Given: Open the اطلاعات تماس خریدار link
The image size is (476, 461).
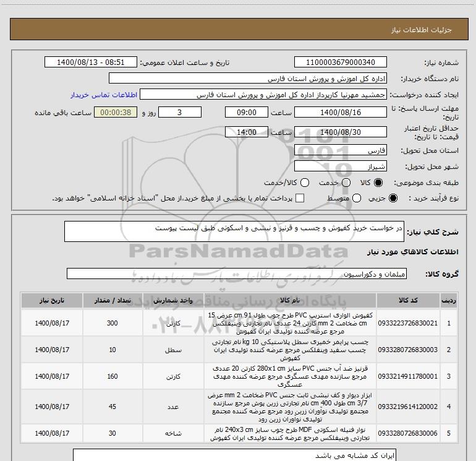Looking at the screenshot, I should (104, 95).
